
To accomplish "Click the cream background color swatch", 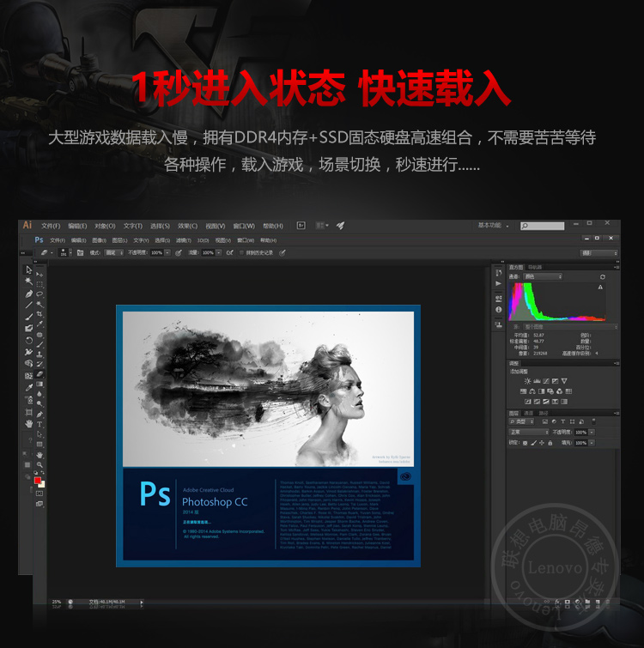I will pos(43,485).
